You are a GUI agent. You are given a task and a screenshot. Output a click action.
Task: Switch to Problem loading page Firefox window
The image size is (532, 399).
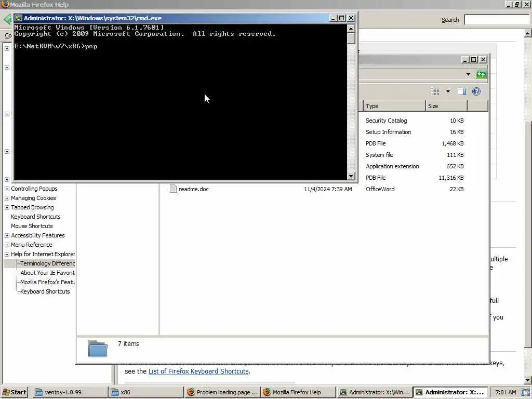(222, 392)
